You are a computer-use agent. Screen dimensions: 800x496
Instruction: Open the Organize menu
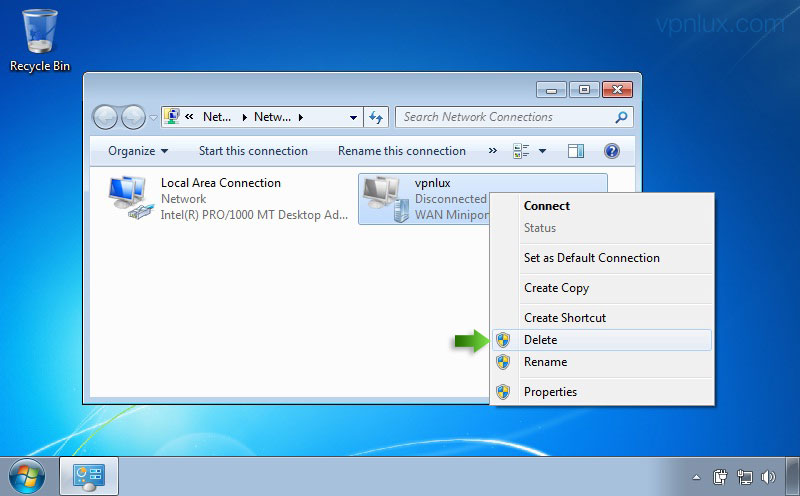tap(138, 151)
